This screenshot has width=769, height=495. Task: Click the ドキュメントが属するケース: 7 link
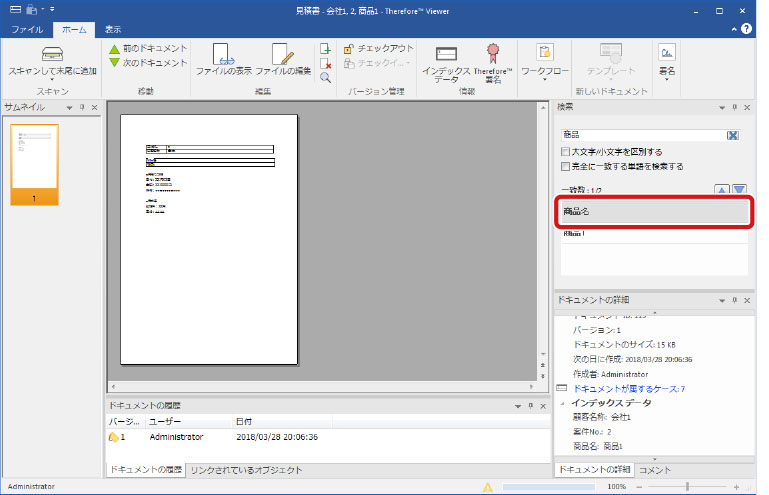[629, 388]
